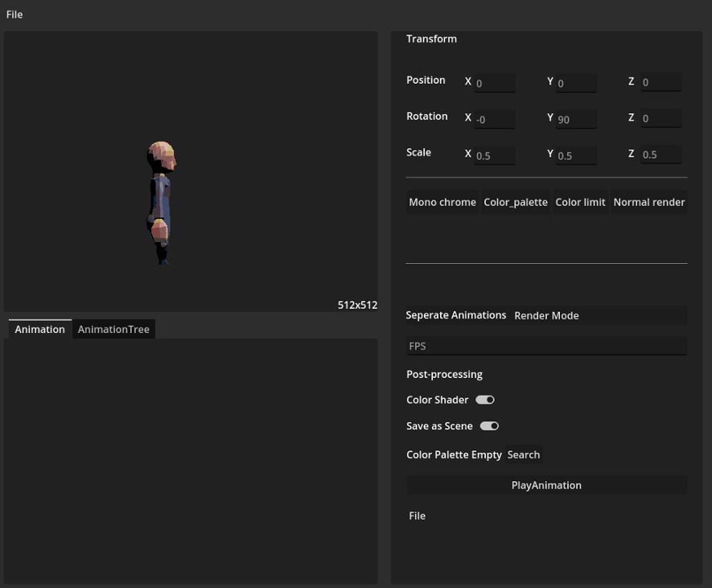Image resolution: width=712 pixels, height=588 pixels.
Task: Apply the Color_palette render style
Action: click(x=516, y=202)
